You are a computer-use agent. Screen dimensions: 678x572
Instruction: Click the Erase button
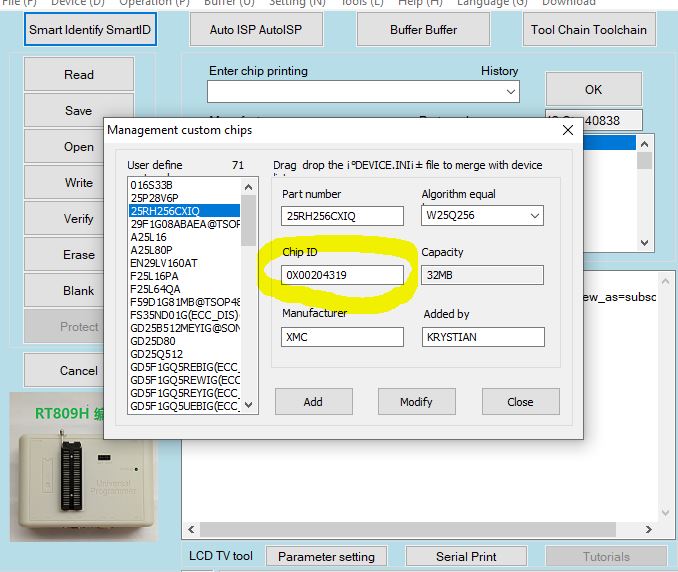(x=64, y=254)
